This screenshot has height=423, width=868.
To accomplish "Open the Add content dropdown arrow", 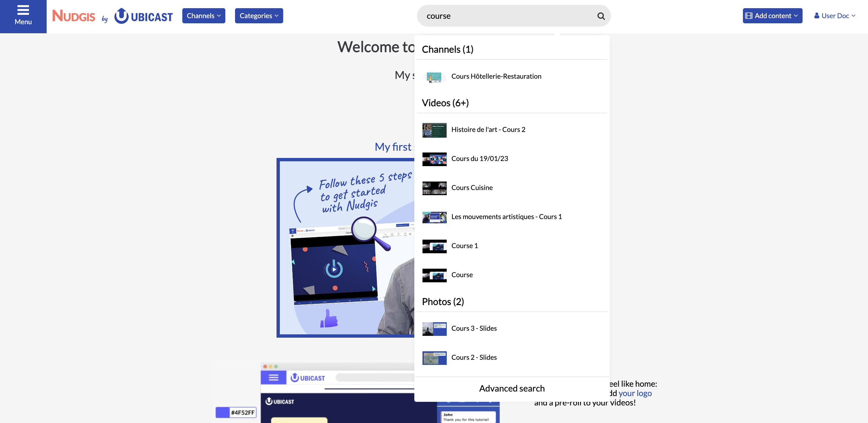I will (796, 16).
